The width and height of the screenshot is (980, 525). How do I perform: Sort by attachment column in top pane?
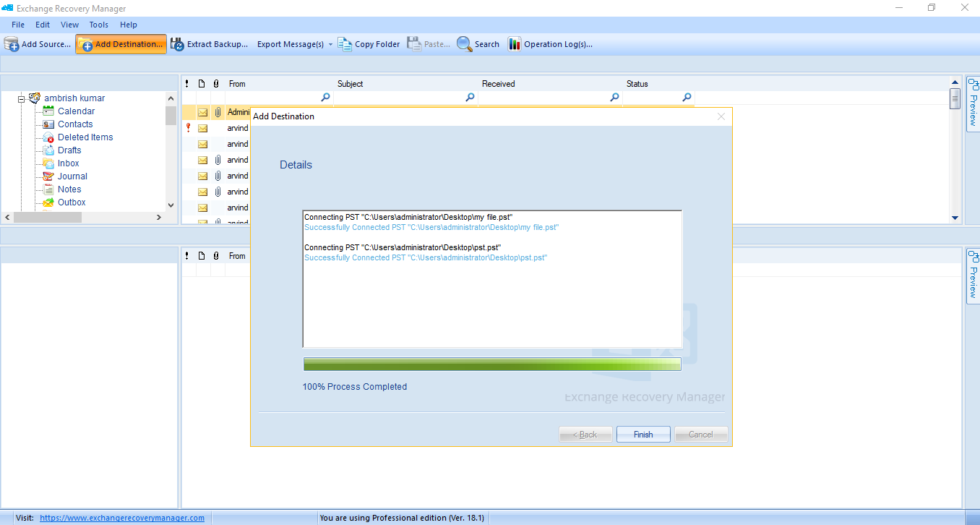(216, 84)
